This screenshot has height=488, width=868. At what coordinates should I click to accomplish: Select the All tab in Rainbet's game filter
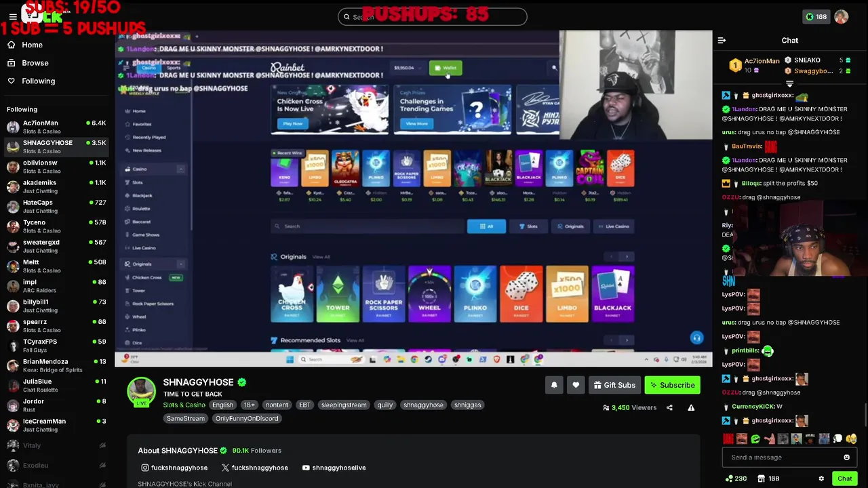point(486,226)
